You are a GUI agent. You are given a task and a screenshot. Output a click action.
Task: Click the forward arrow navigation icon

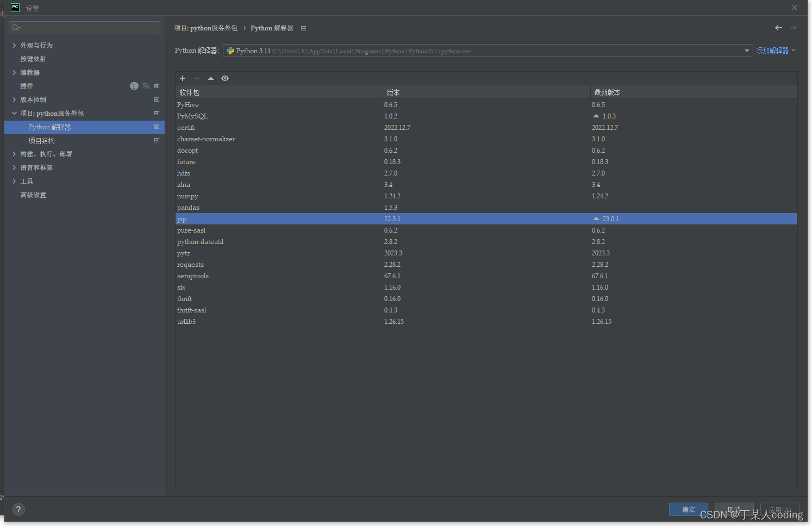[x=793, y=28]
